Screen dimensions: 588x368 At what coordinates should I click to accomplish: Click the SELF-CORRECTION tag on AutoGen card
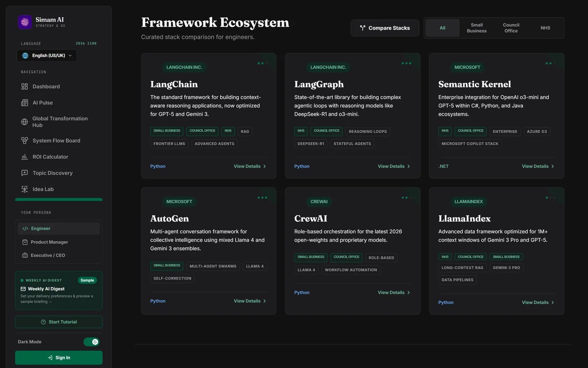point(172,278)
